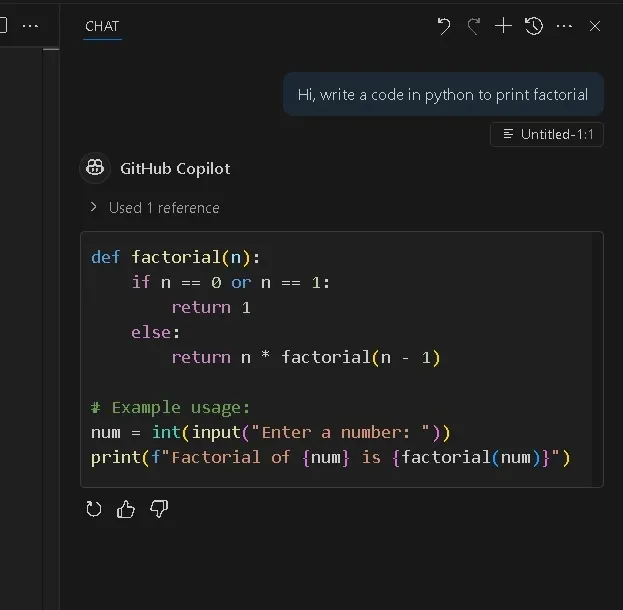Click user message about python factorial

(x=443, y=95)
